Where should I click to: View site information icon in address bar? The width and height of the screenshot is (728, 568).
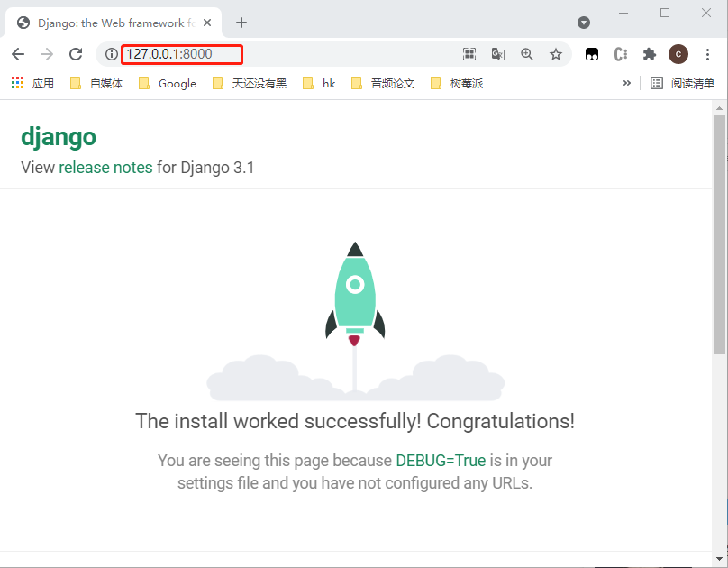click(111, 54)
